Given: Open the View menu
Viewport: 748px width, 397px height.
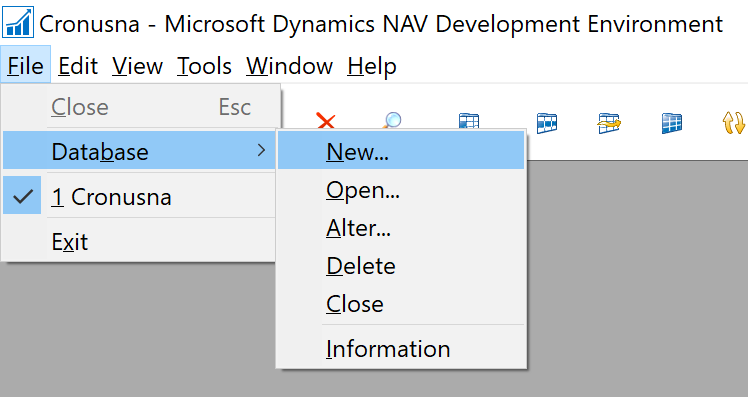Looking at the screenshot, I should (x=137, y=66).
